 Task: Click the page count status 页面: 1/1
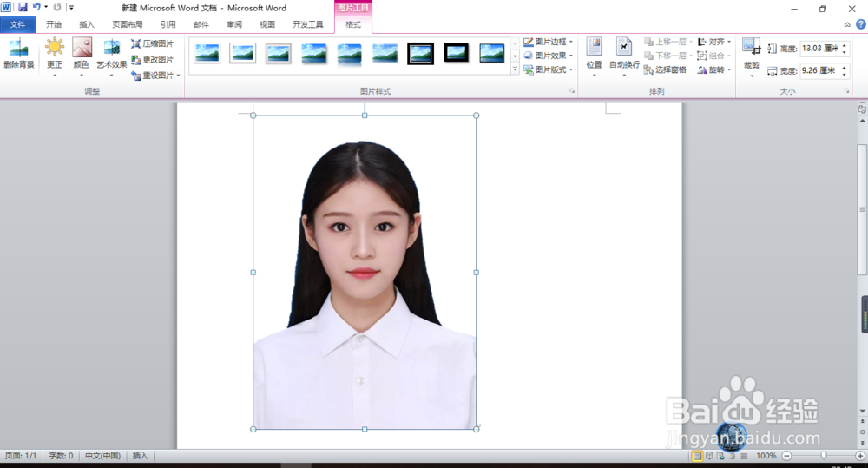point(21,456)
